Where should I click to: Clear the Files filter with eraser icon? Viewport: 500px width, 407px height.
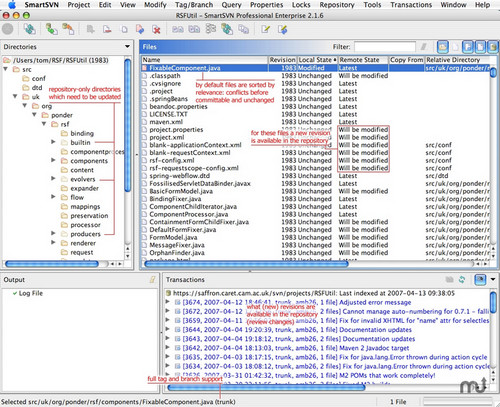click(424, 47)
